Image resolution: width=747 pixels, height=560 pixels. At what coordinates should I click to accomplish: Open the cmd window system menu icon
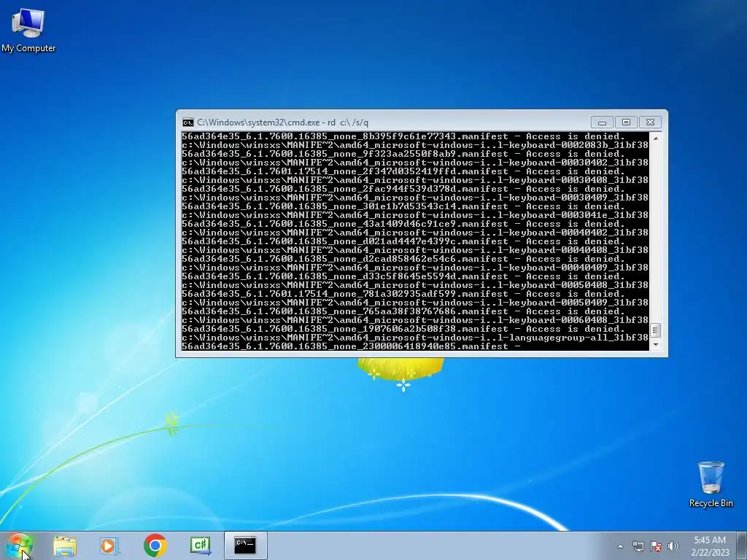[187, 122]
